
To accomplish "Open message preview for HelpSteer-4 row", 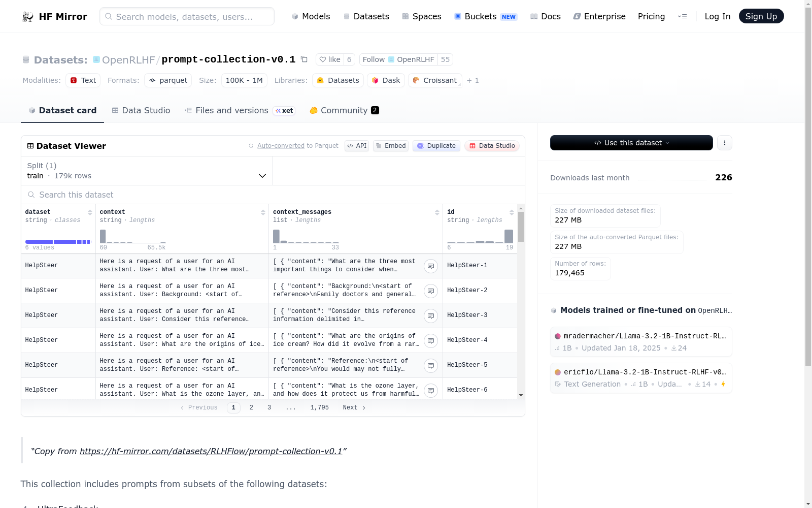I will click(x=431, y=340).
